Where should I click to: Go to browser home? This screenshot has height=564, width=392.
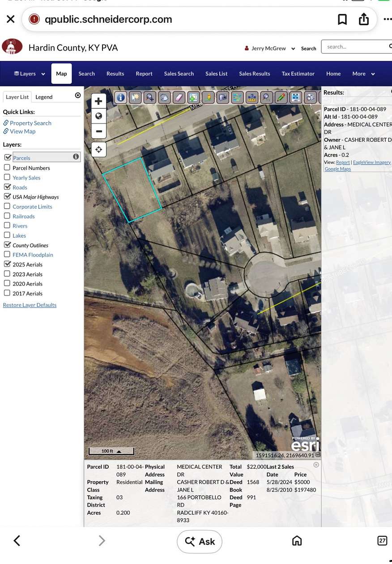[x=297, y=541]
